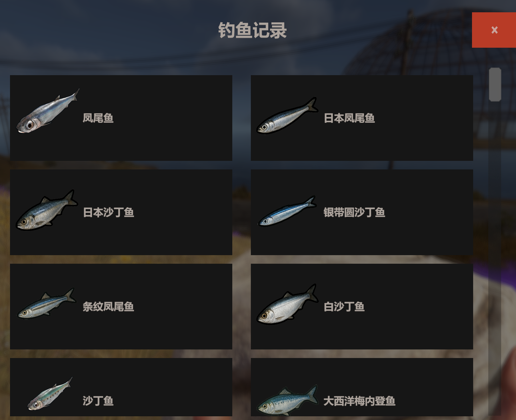
Task: Select the 白沙丁鱼 fish image
Action: 287,304
